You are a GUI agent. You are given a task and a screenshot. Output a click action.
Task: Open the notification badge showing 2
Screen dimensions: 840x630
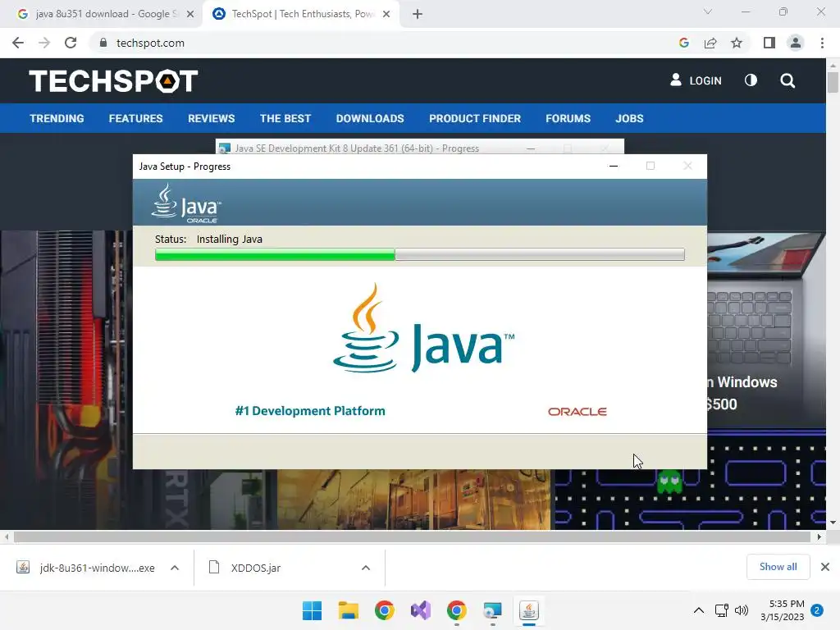click(x=817, y=610)
